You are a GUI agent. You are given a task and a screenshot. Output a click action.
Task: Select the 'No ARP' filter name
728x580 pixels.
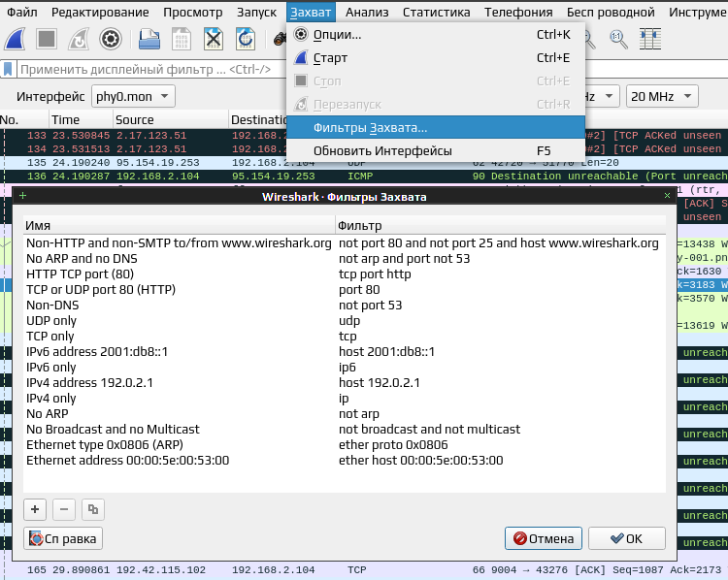pos(48,414)
